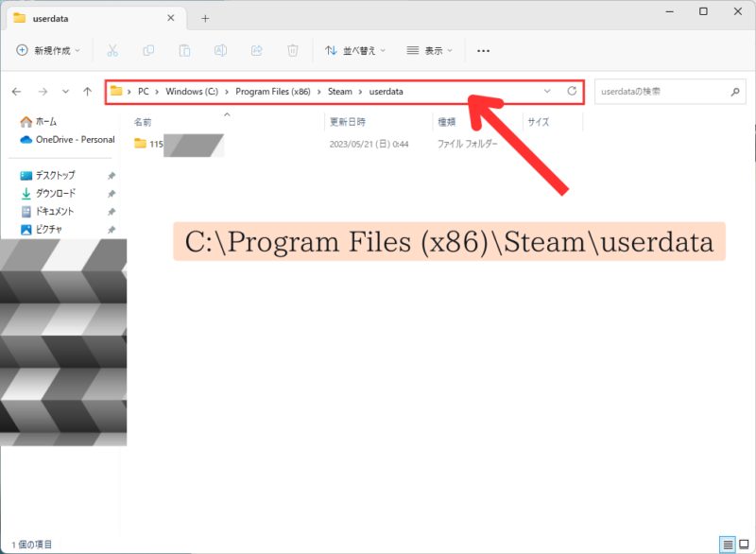Click the Copy icon in toolbar

148,51
